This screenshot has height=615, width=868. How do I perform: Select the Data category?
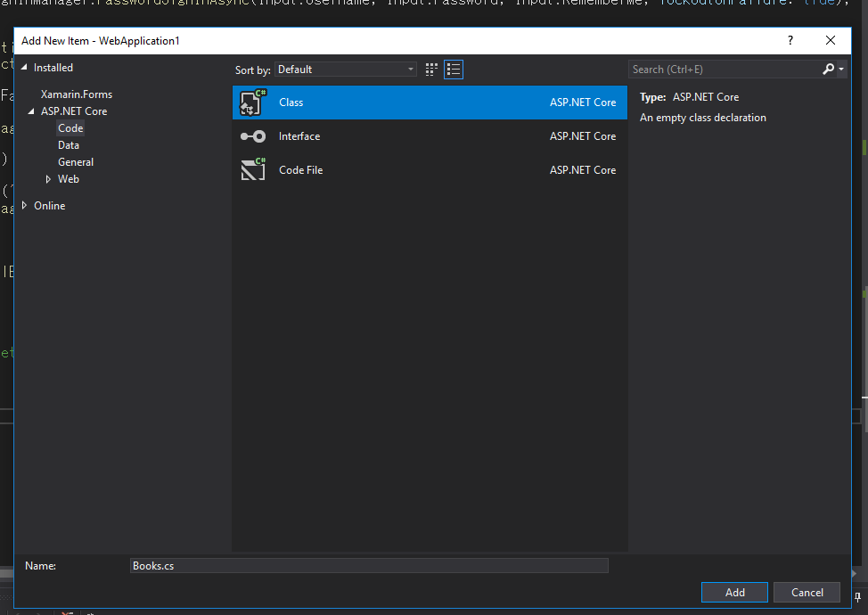(x=69, y=145)
